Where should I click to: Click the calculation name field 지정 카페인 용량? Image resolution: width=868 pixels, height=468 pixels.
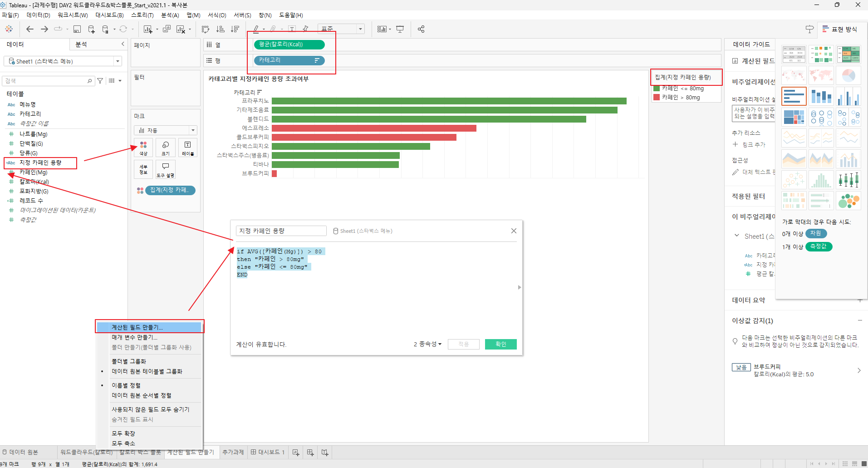281,231
